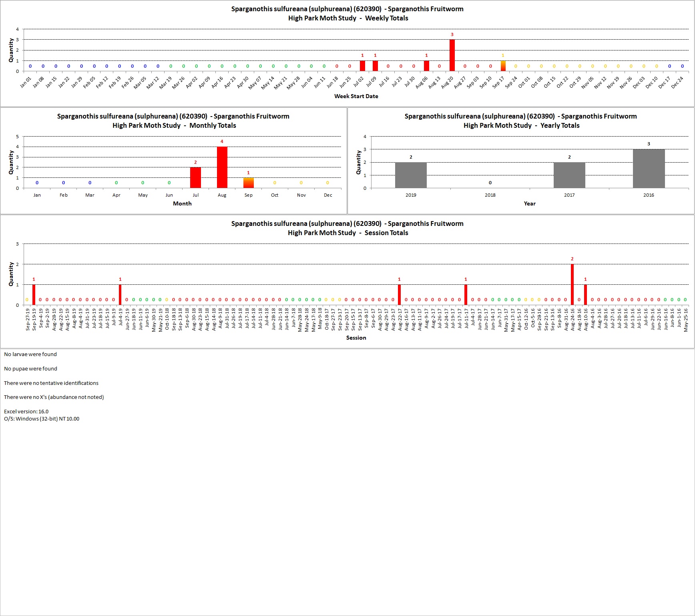Select the 'May-25-16' session axis label
The image size is (695, 616).
[x=685, y=320]
